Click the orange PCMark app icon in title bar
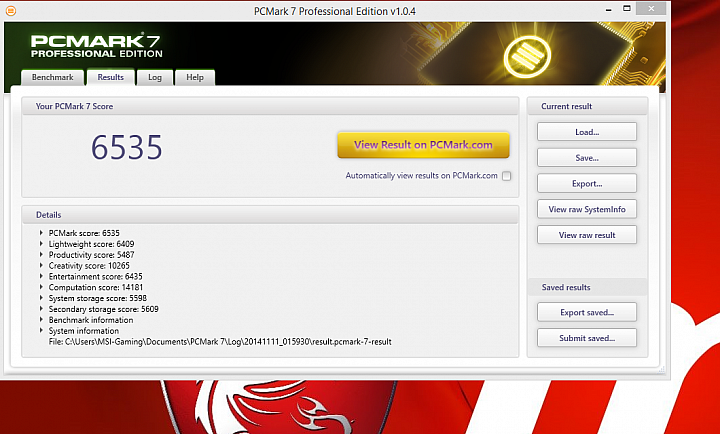The image size is (720, 434). tap(11, 11)
